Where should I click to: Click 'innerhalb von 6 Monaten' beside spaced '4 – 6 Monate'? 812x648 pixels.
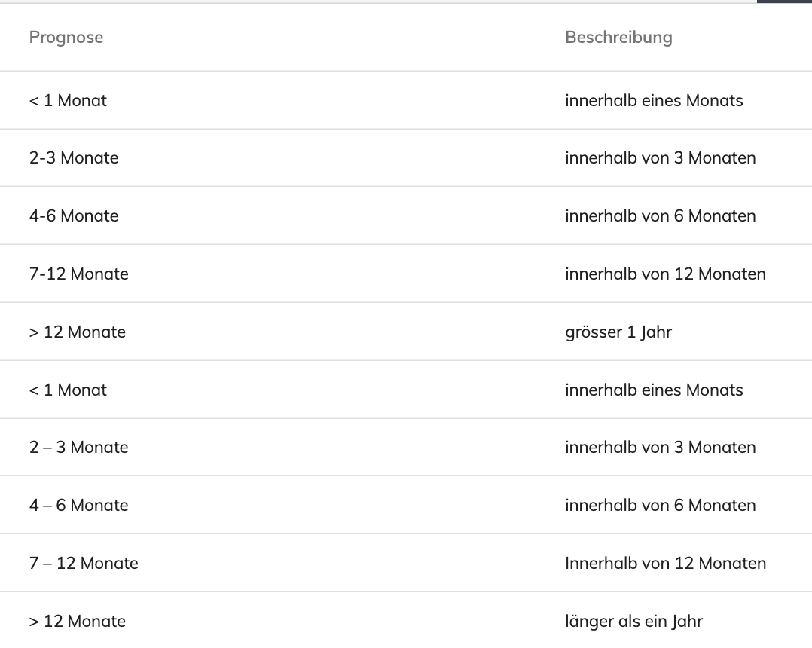click(661, 506)
